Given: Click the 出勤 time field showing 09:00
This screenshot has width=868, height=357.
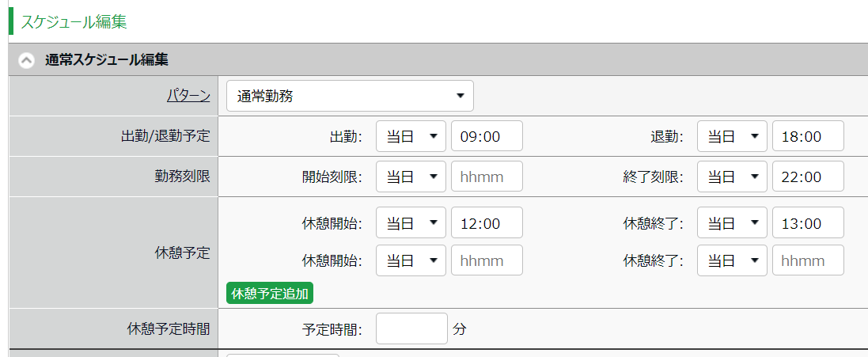Looking at the screenshot, I should click(487, 136).
